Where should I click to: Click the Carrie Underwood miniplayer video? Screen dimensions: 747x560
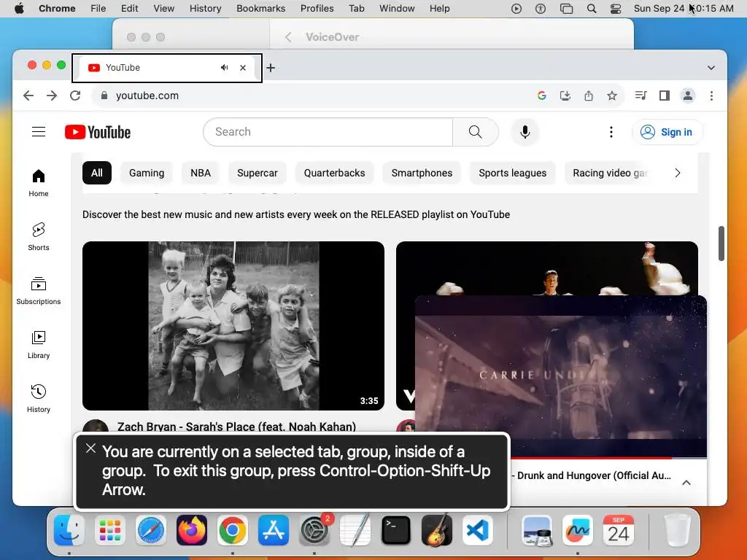point(561,376)
